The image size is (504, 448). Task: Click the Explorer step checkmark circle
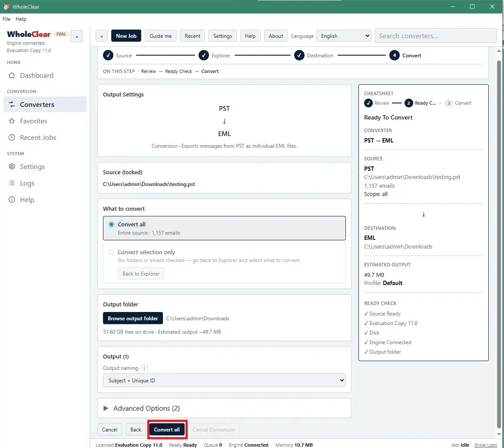(203, 55)
